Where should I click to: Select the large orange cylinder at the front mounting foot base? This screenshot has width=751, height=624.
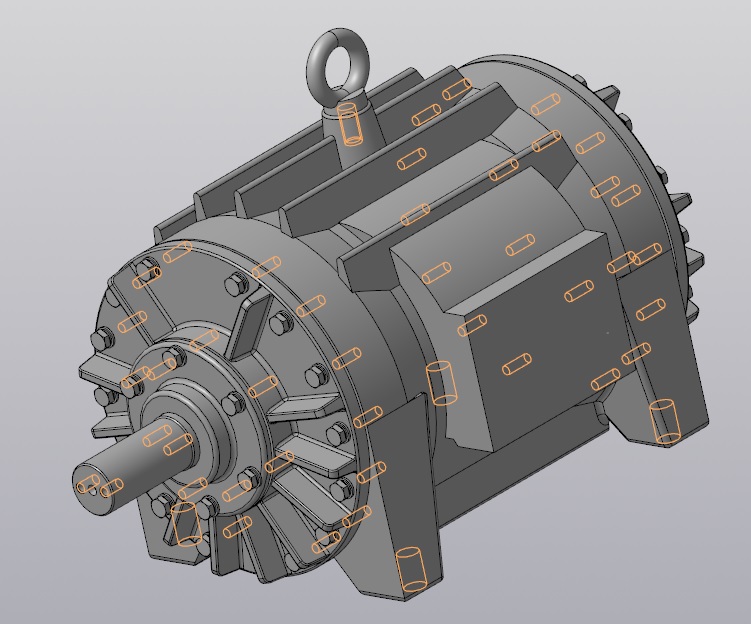pyautogui.click(x=411, y=569)
